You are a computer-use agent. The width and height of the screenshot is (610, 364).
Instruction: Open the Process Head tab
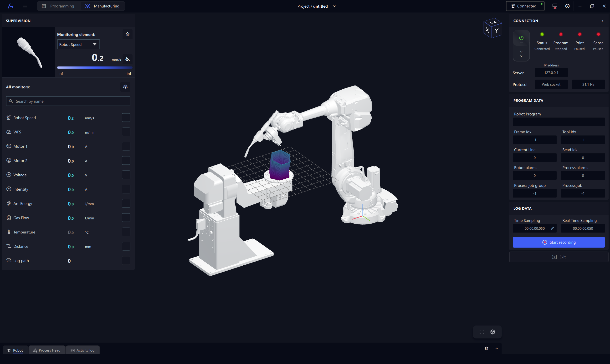coord(47,350)
